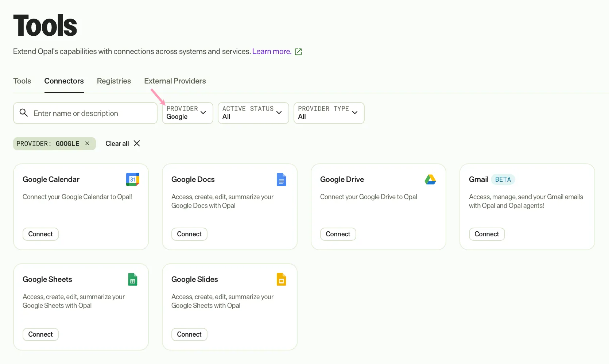
Task: Click the Gmail card description text
Action: 526,201
